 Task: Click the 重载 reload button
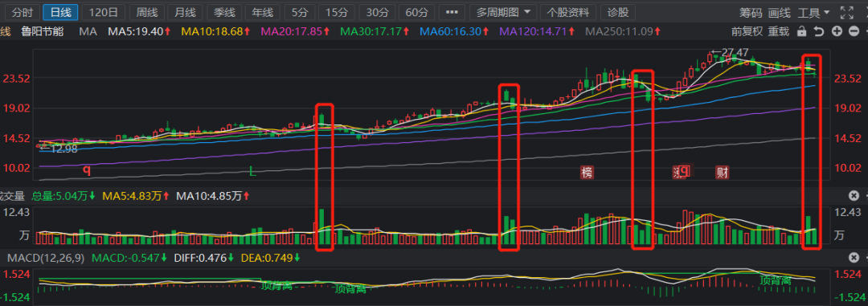tap(778, 32)
